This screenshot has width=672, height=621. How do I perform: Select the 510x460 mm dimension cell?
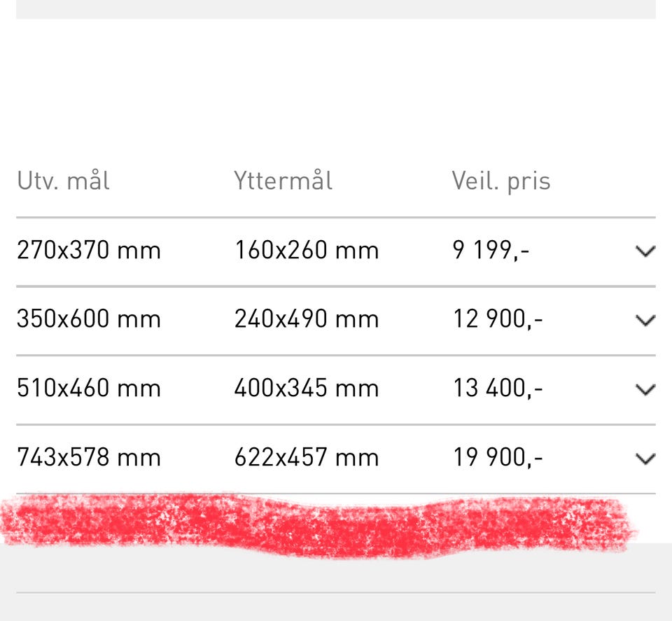(x=89, y=389)
